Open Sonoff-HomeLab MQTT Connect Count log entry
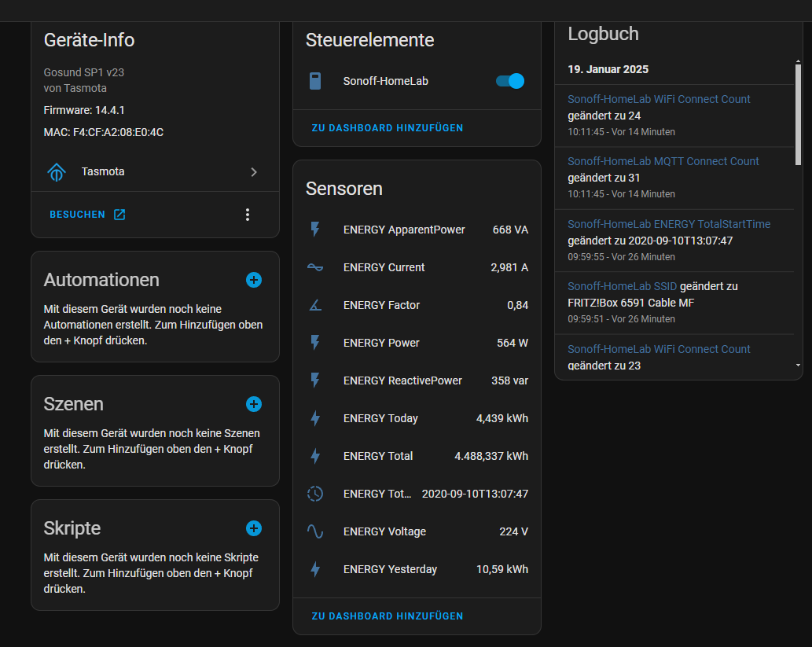812x647 pixels. (x=663, y=161)
